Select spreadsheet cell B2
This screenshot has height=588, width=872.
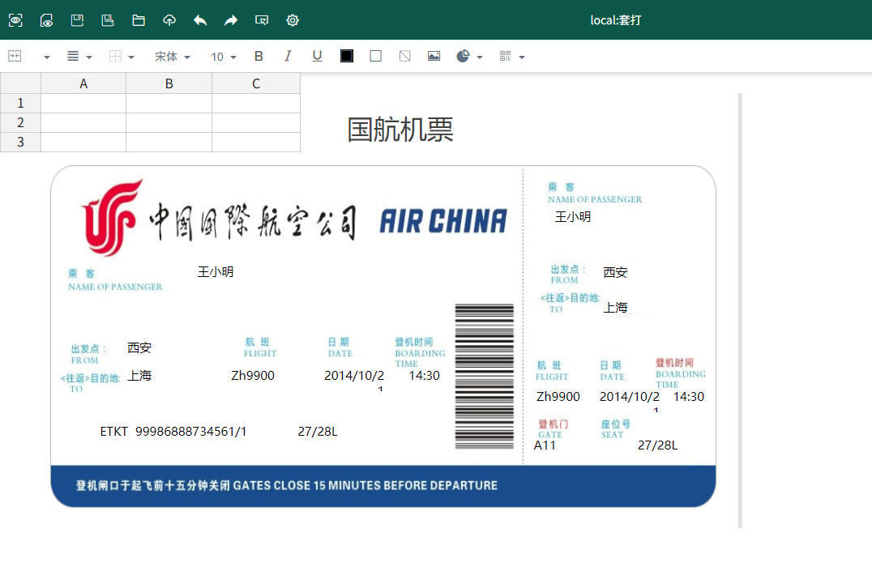[169, 122]
